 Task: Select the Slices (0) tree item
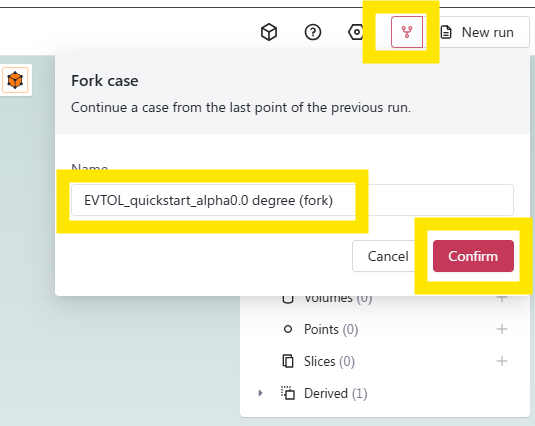329,361
